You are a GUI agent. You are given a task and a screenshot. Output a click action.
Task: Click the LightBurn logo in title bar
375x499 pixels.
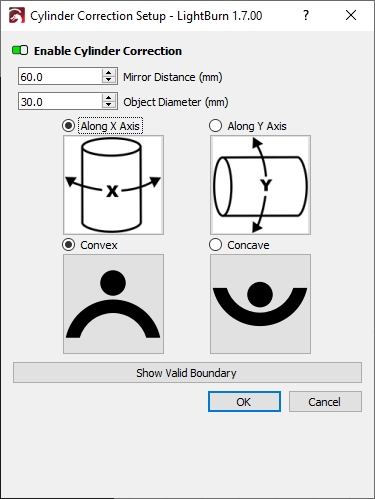coord(17,15)
